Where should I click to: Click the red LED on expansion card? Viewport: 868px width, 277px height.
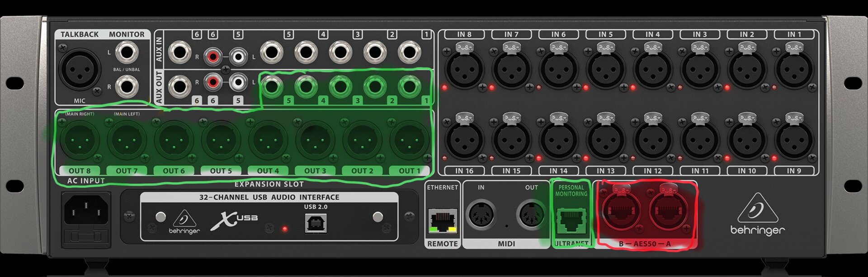284,229
